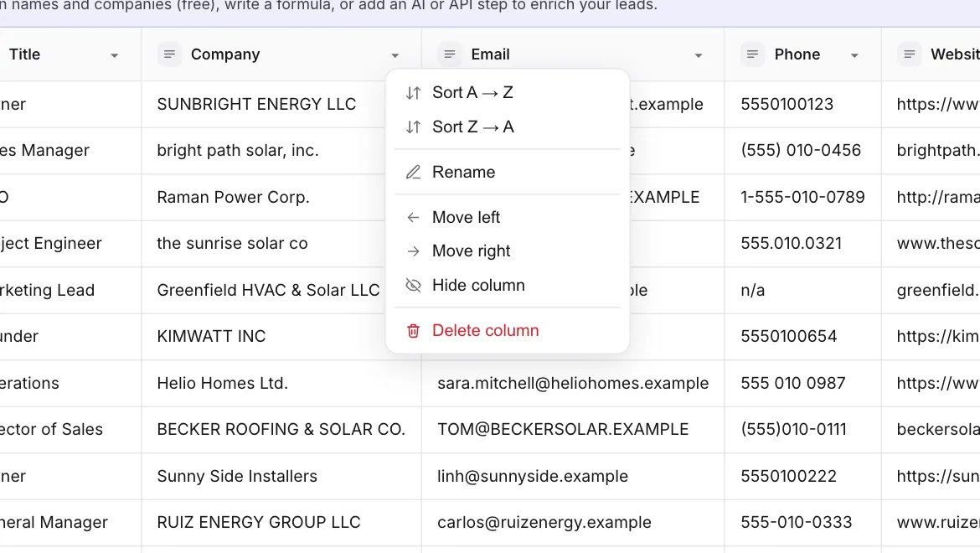
Task: Select carlos@ruizenergy.example email cell
Action: [573, 522]
